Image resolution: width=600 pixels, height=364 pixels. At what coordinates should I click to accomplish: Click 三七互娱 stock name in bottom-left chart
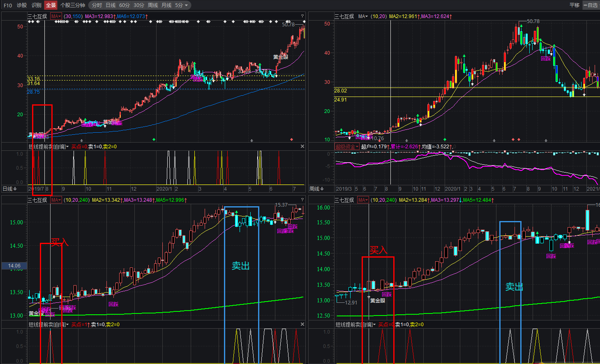(37, 200)
